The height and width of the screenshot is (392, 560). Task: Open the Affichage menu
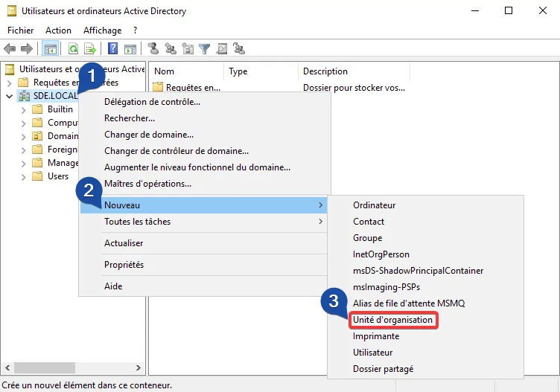click(x=102, y=30)
